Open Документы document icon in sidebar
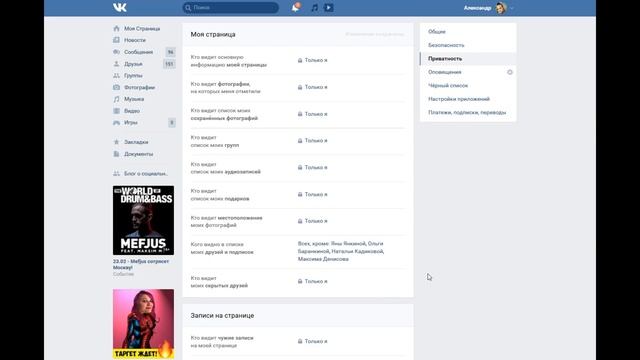Viewport: 640px width, 360px height. click(116, 154)
